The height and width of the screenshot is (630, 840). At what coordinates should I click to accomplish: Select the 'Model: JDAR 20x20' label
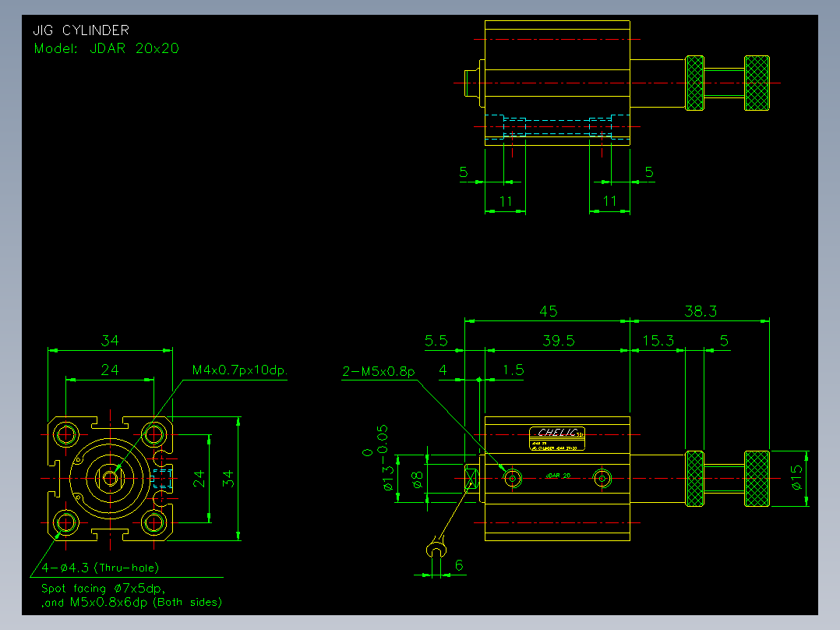tap(106, 48)
